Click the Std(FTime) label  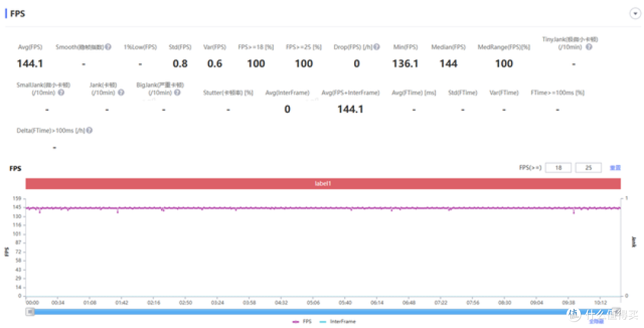pyautogui.click(x=463, y=93)
